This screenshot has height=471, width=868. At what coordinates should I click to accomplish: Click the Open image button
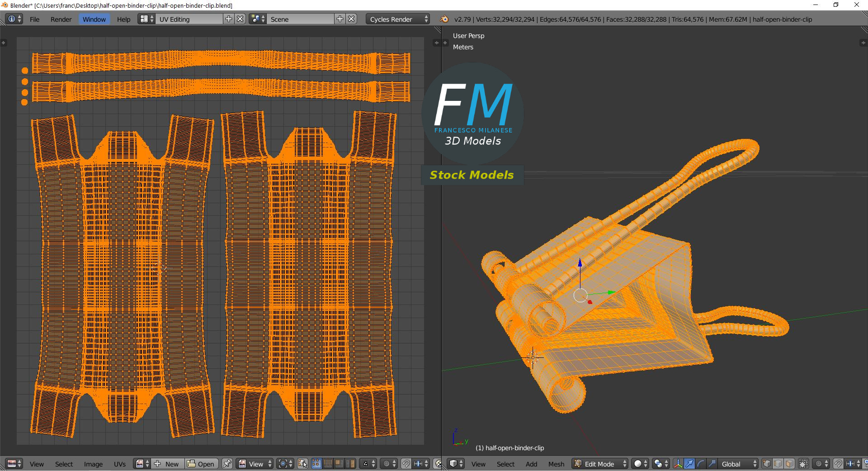click(202, 464)
